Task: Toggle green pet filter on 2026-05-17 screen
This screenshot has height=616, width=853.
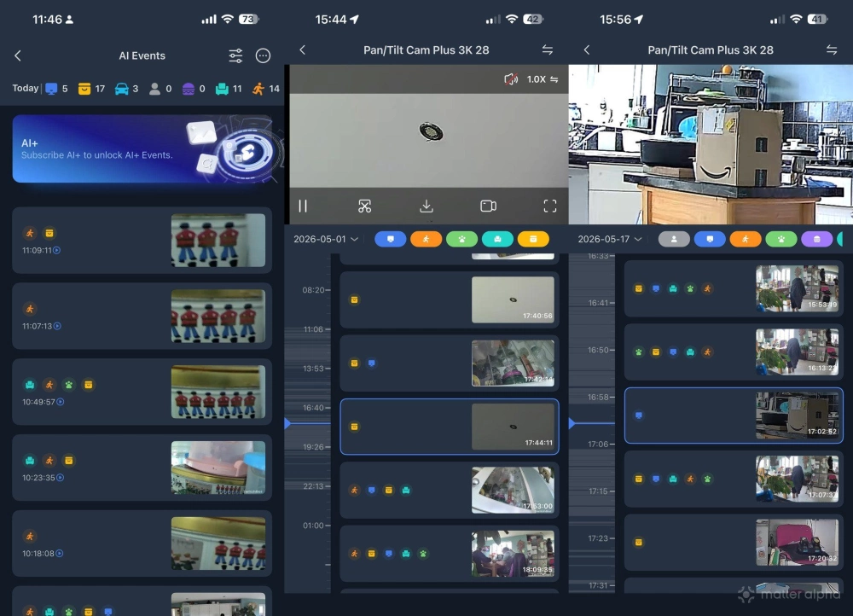Action: tap(781, 239)
